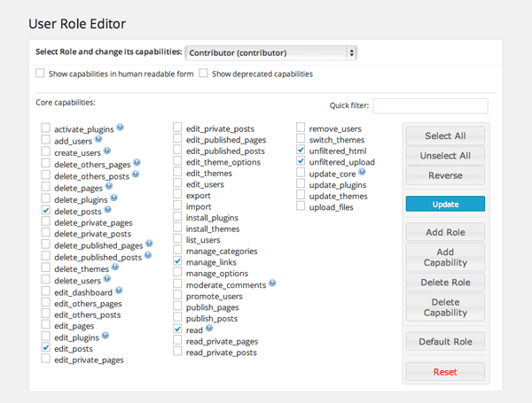Viewport: 532px width, 403px height.
Task: Click help icon beside delete_published_posts
Action: [x=148, y=255]
